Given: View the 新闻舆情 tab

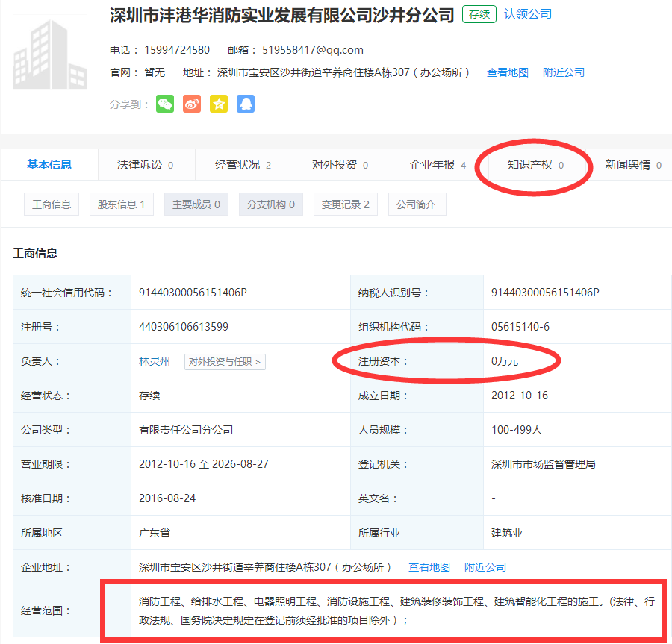Looking at the screenshot, I should pyautogui.click(x=632, y=165).
